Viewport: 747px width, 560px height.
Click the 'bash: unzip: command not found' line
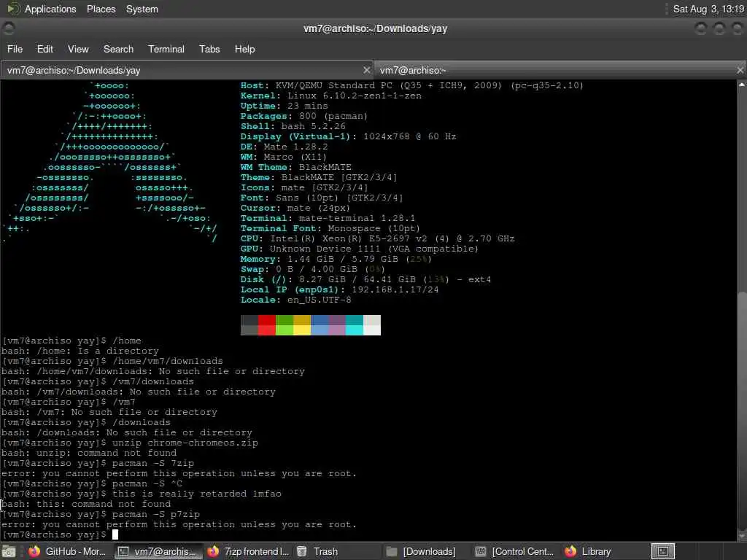point(88,453)
